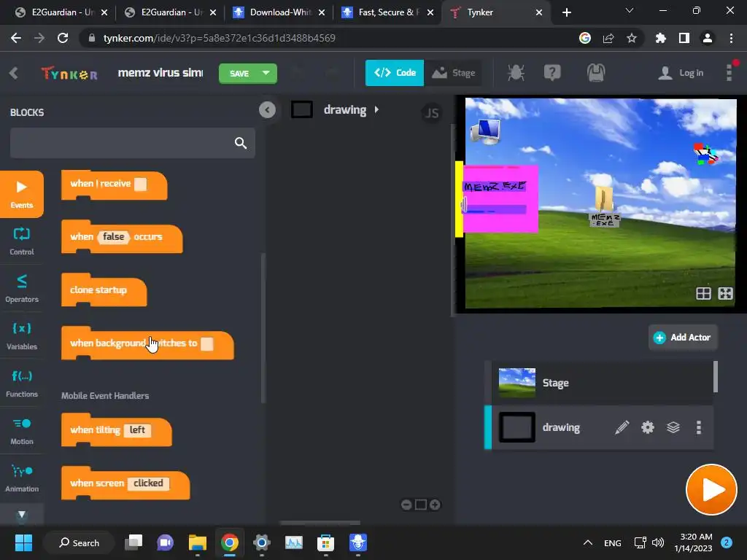Bookmark this page with star icon
The width and height of the screenshot is (747, 560).
632,38
